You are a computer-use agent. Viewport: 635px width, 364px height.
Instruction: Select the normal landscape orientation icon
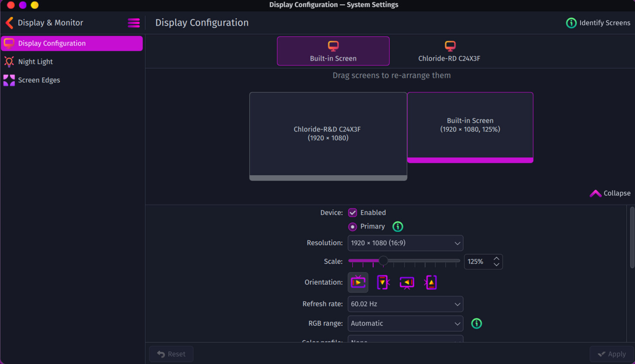pos(358,282)
